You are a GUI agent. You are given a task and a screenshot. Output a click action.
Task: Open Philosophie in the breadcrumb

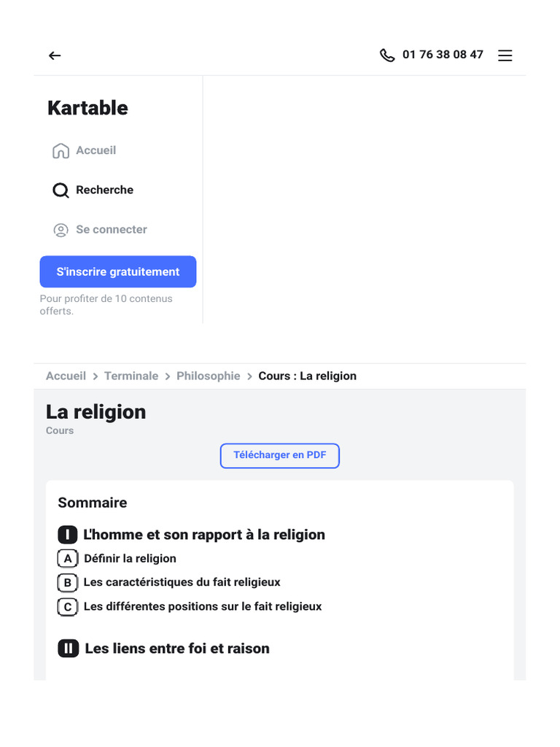(x=208, y=376)
